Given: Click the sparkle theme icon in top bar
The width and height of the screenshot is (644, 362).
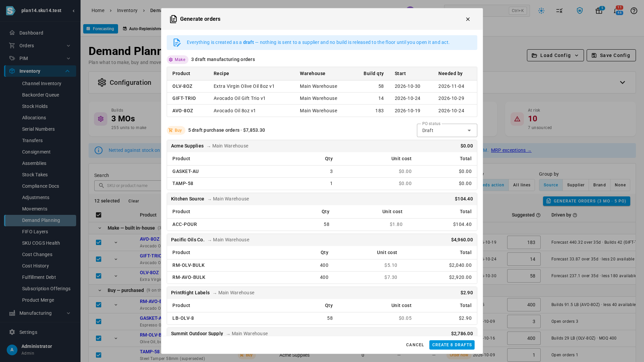Looking at the screenshot, I should [541, 11].
